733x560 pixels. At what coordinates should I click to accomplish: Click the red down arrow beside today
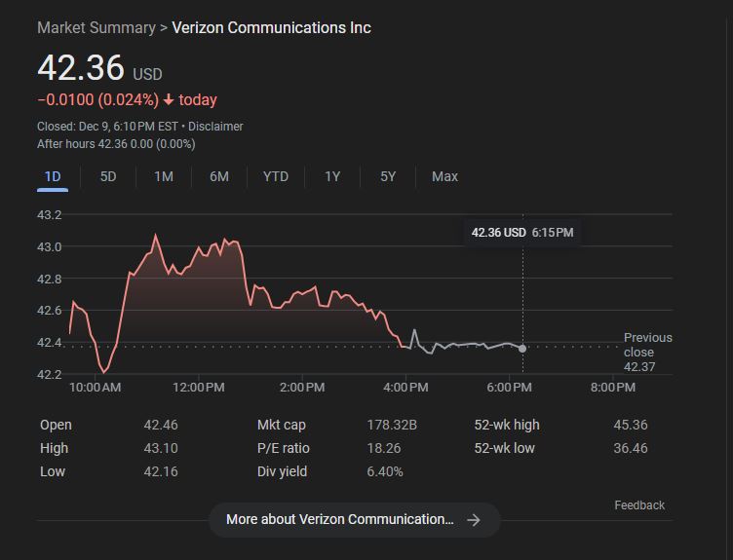(169, 100)
